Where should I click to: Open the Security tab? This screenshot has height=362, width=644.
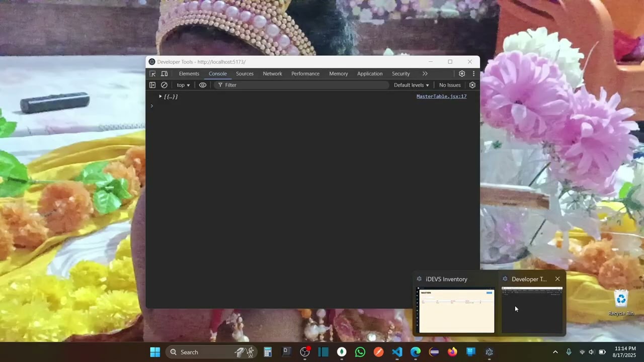[x=401, y=73]
